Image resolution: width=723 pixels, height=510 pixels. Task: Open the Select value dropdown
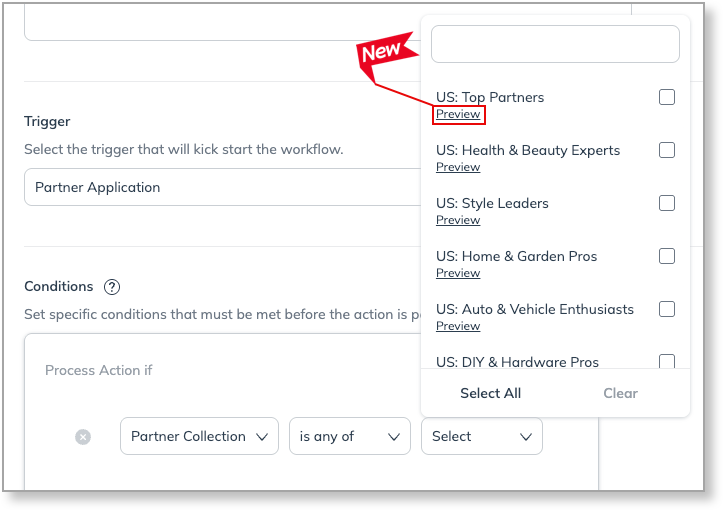click(482, 436)
